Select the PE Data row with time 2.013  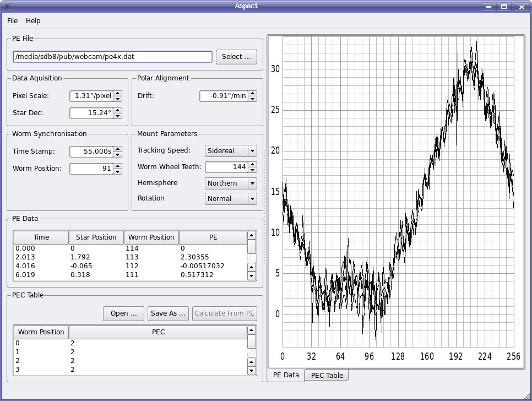pos(131,257)
